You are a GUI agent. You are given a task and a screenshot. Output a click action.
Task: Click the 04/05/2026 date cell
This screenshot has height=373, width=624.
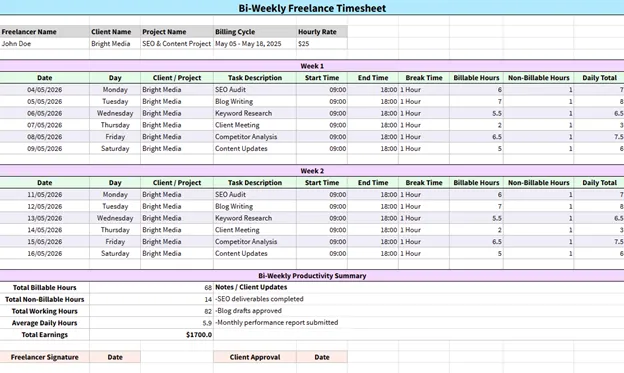pyautogui.click(x=45, y=90)
